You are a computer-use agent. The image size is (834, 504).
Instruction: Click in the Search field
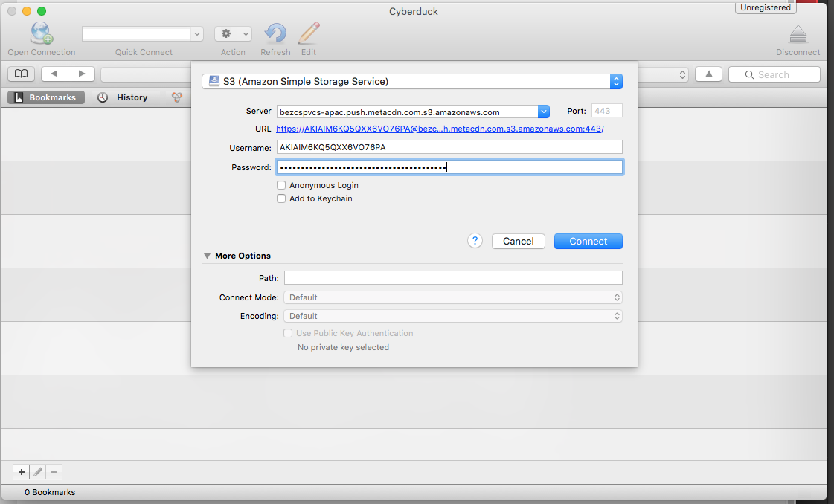pos(774,74)
